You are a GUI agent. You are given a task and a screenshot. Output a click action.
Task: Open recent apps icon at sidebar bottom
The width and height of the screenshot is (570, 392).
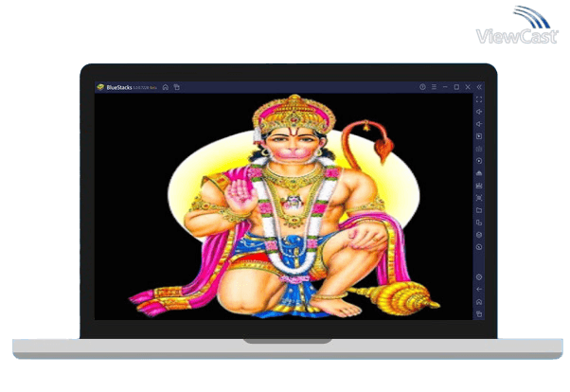click(479, 313)
